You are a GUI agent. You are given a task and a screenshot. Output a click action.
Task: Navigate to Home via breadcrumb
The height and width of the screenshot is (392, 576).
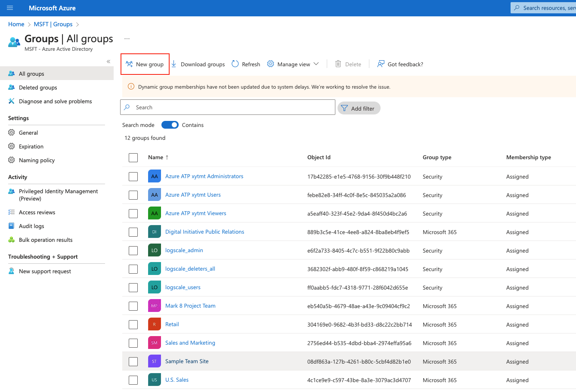click(x=16, y=24)
